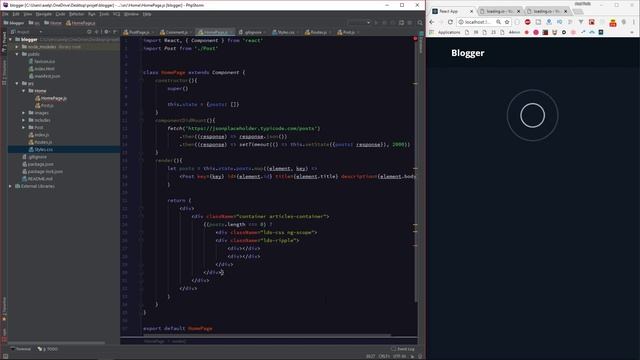The image size is (640, 360).
Task: Toggle the Terminal tool window button
Action: (21, 349)
